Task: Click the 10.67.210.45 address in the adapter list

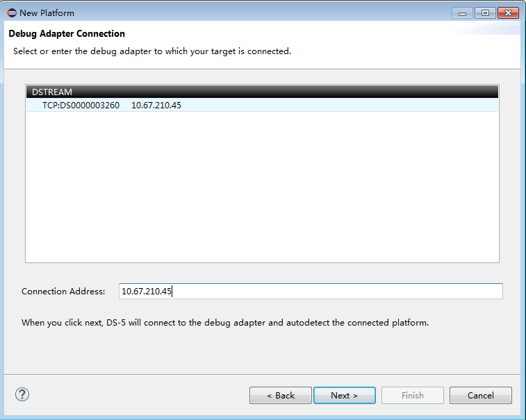Action: click(156, 106)
